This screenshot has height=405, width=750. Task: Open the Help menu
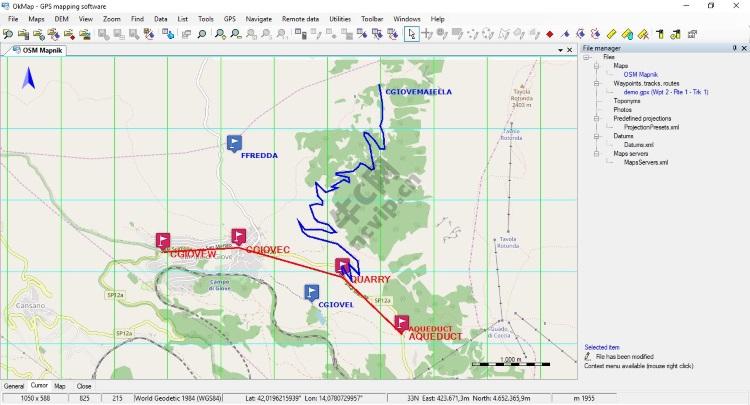click(x=438, y=19)
